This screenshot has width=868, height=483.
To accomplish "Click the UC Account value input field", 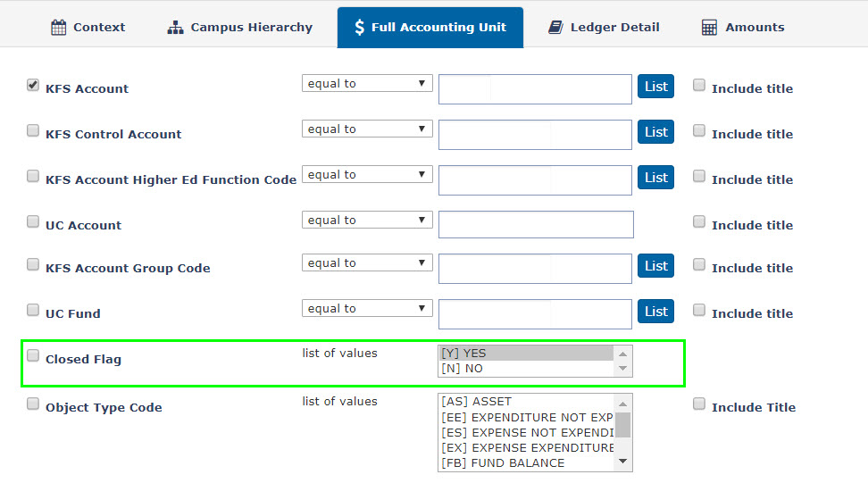I will [536, 225].
